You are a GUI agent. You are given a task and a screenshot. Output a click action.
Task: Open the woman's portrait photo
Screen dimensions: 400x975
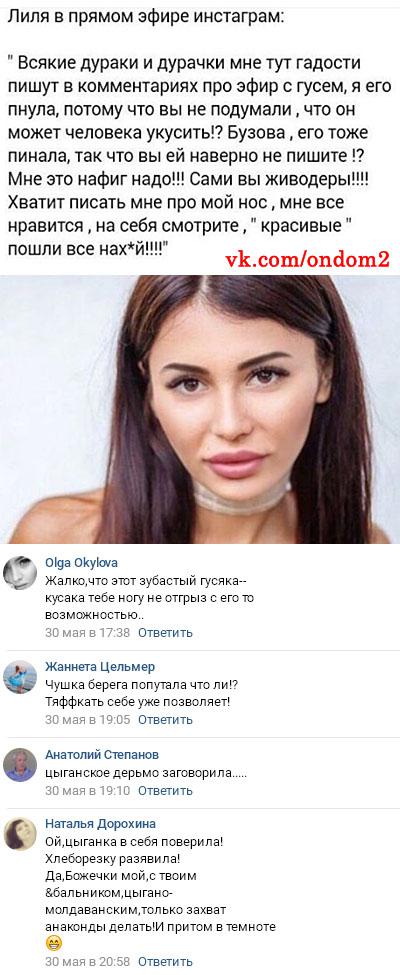click(200, 409)
